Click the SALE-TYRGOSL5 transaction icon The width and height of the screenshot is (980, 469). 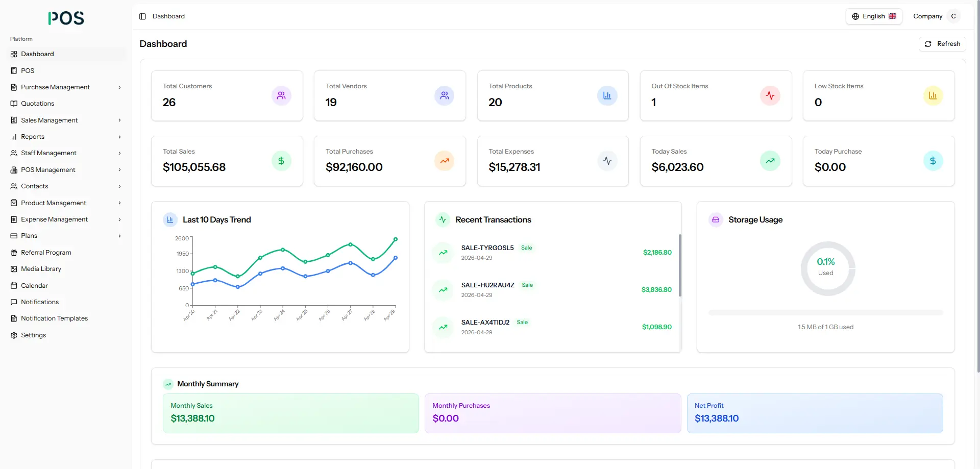tap(443, 253)
